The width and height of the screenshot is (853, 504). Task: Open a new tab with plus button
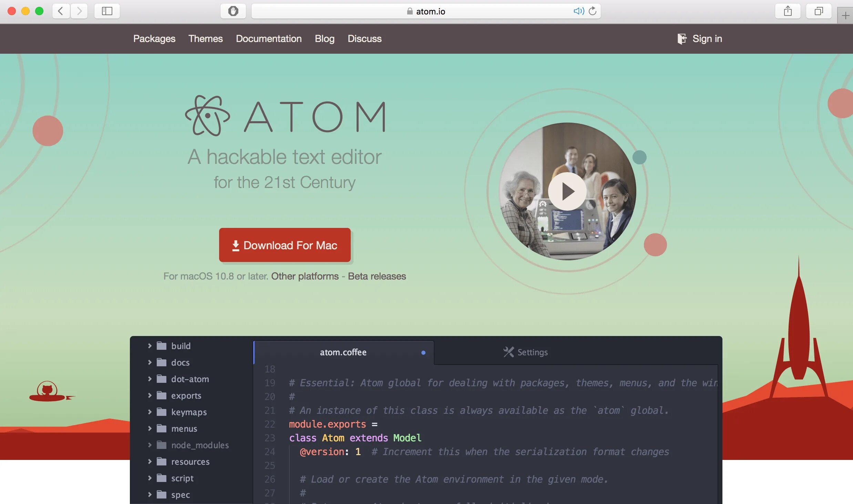click(x=845, y=15)
